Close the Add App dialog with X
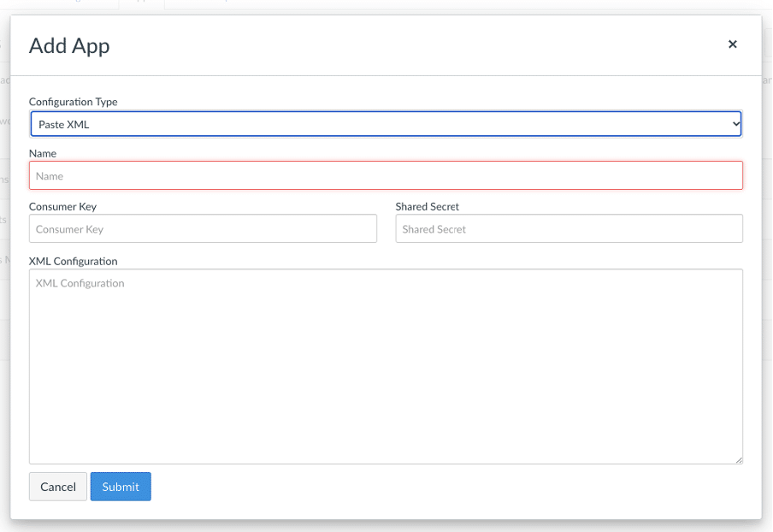The height and width of the screenshot is (532, 773). click(732, 44)
